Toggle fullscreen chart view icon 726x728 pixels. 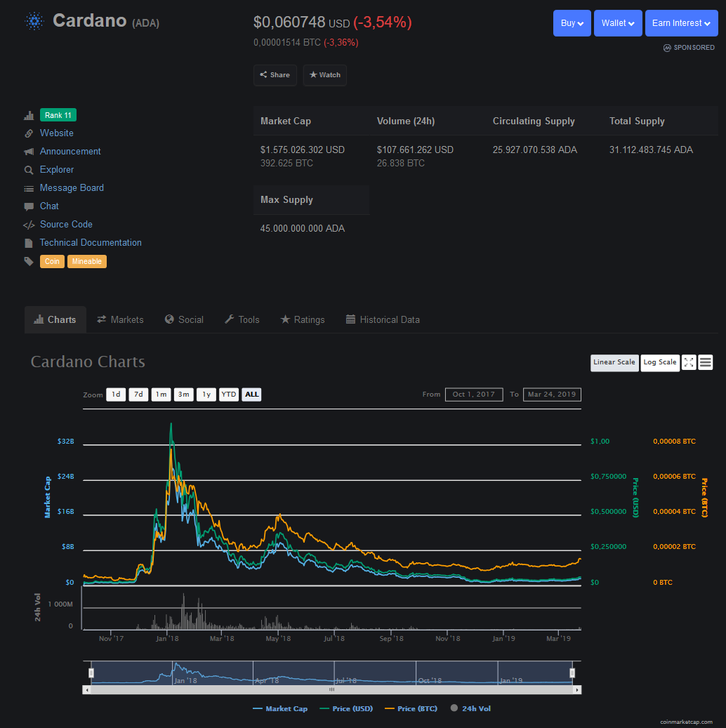click(689, 363)
